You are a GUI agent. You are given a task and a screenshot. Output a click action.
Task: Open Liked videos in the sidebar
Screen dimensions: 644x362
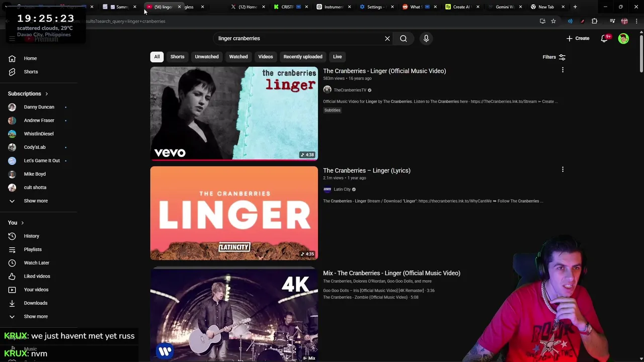coord(38,277)
